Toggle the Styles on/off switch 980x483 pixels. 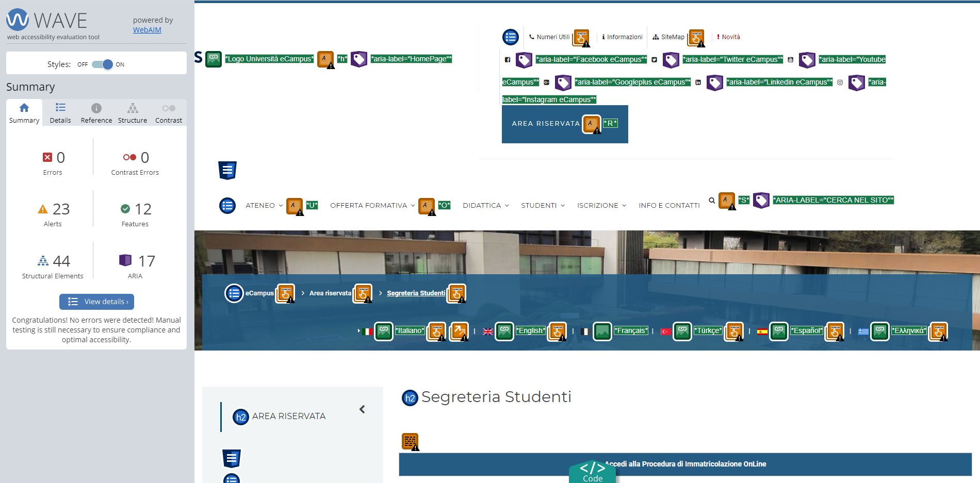click(x=102, y=64)
